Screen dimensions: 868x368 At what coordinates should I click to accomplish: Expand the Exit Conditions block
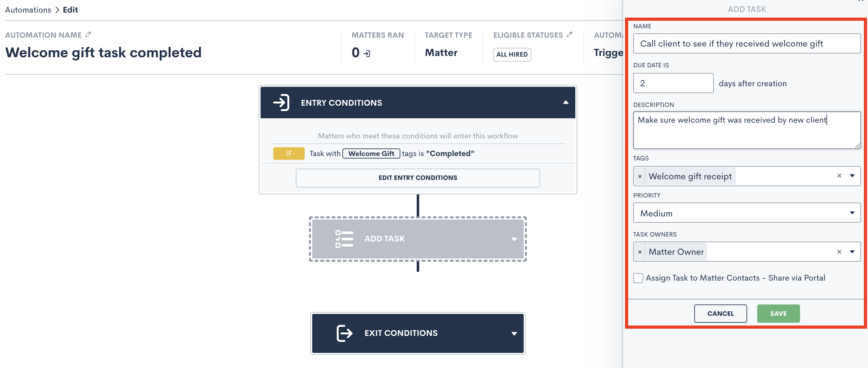point(514,334)
